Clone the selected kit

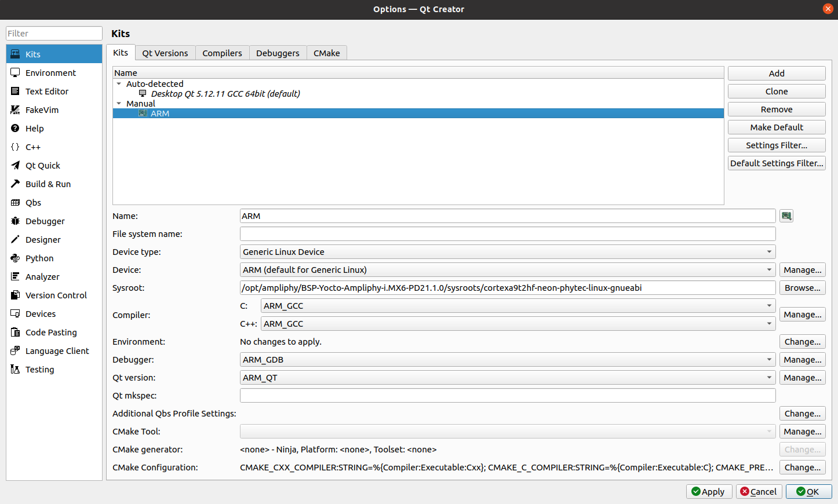click(x=777, y=92)
